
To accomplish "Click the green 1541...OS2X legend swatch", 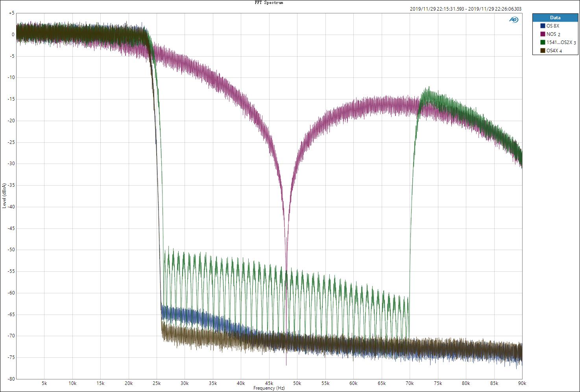I will pos(543,42).
